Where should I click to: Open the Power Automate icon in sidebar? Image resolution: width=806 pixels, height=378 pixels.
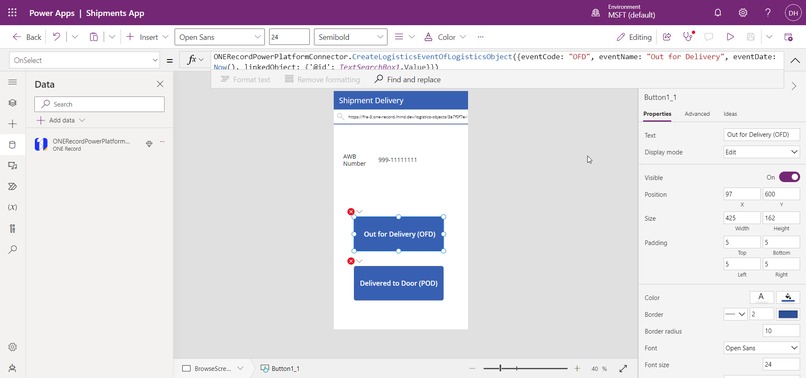click(12, 187)
